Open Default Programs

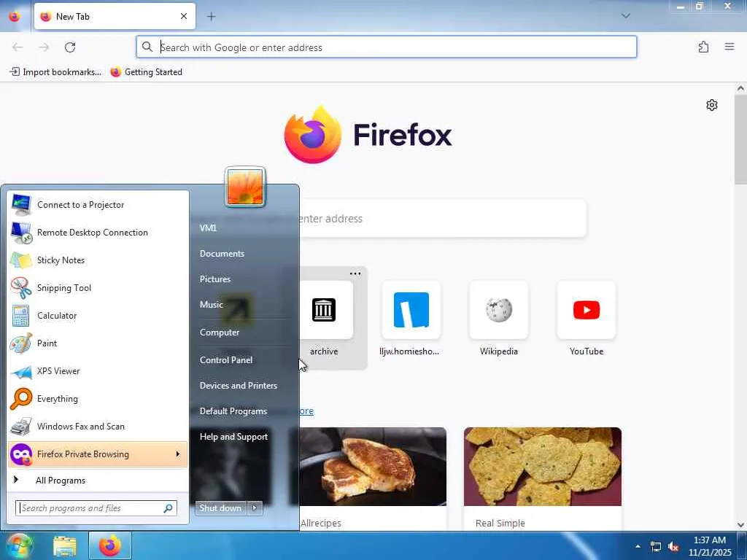point(233,411)
